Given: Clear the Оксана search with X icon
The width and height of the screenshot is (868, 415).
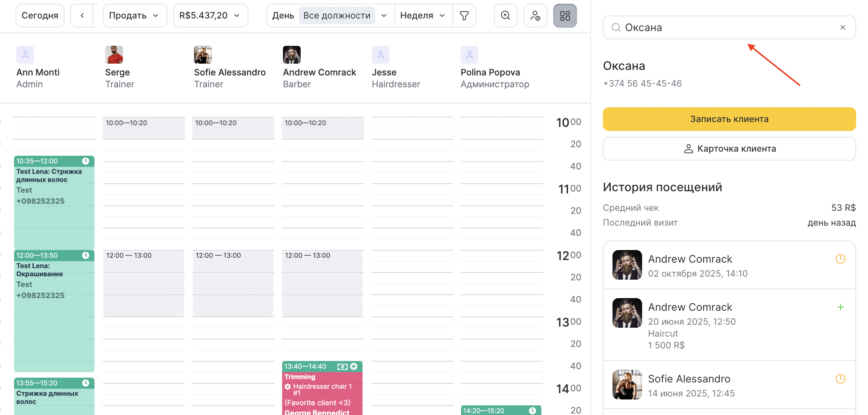Looking at the screenshot, I should 843,27.
